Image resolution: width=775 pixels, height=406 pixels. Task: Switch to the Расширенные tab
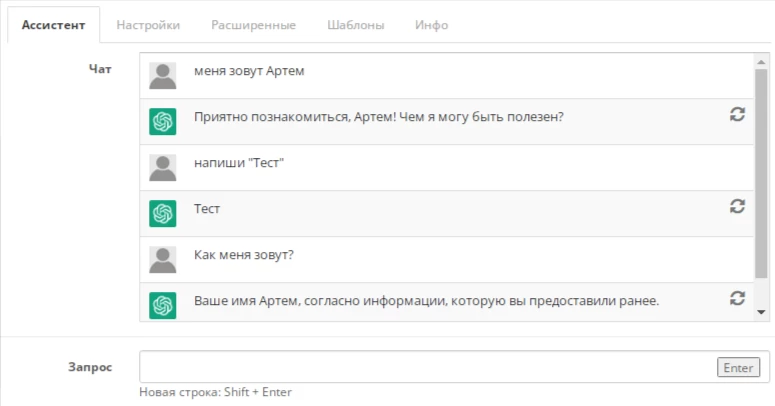[254, 25]
